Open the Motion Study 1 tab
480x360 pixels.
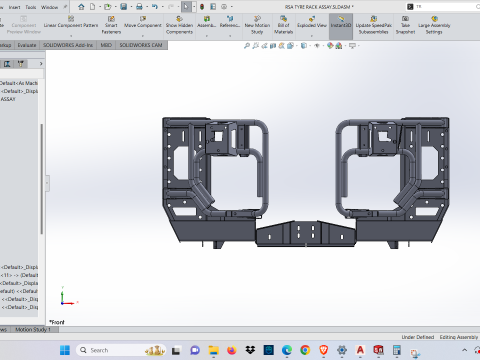[x=33, y=329]
